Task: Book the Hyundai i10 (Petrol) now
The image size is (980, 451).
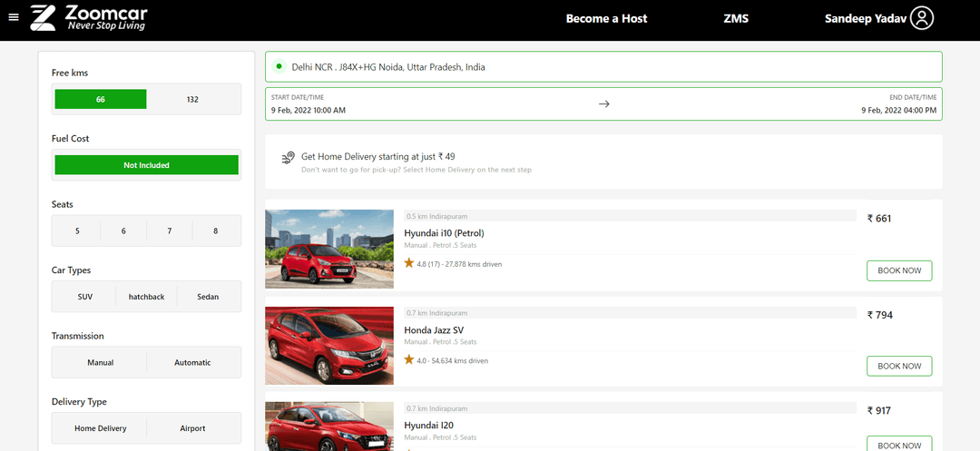Action: [899, 270]
